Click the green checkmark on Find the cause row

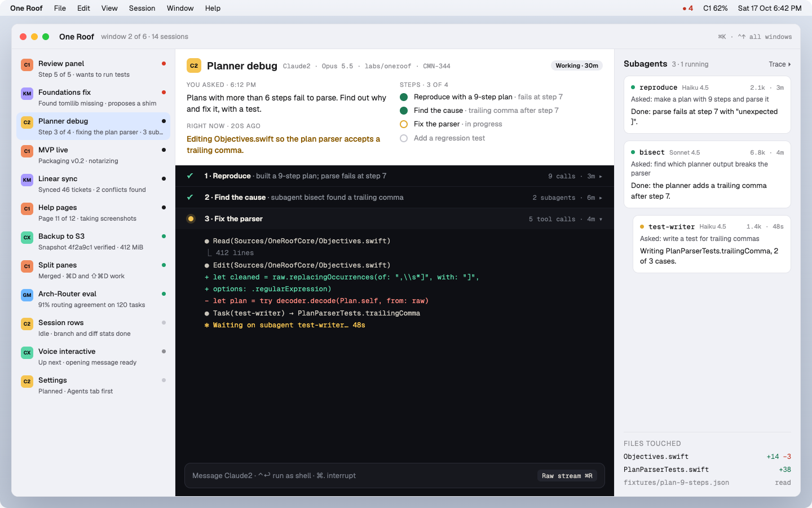[x=191, y=198]
